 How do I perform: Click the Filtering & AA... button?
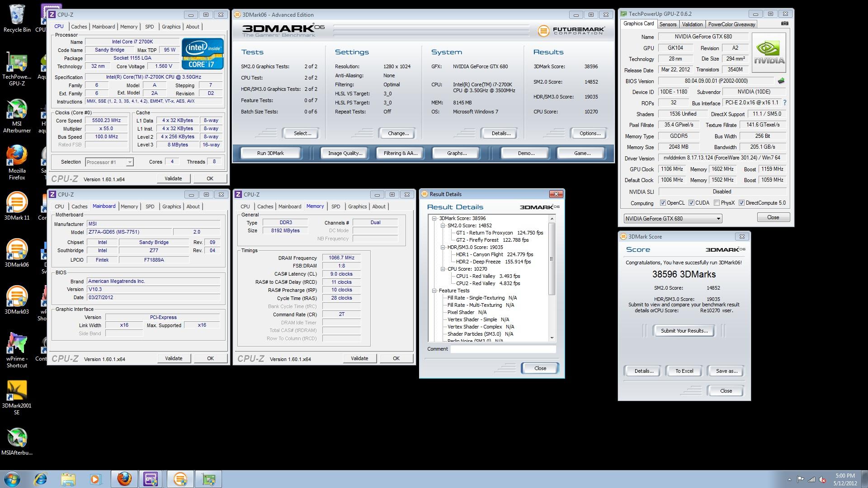click(x=401, y=153)
